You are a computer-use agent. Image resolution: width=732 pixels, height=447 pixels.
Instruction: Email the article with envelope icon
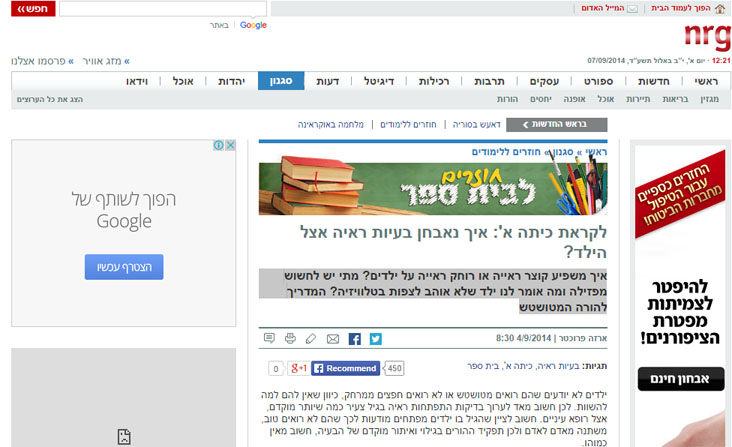coord(333,339)
